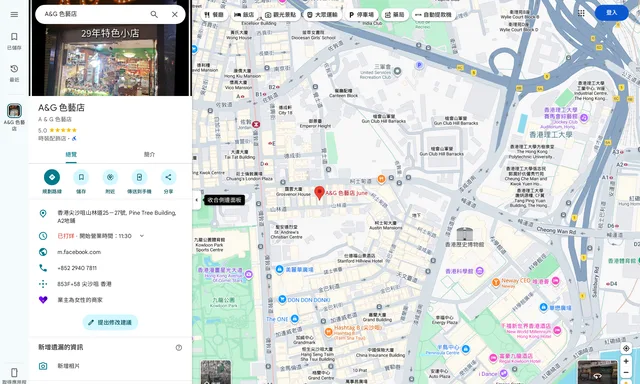The width and height of the screenshot is (640, 384).
Task: Click the Directions route button
Action: pos(52,178)
